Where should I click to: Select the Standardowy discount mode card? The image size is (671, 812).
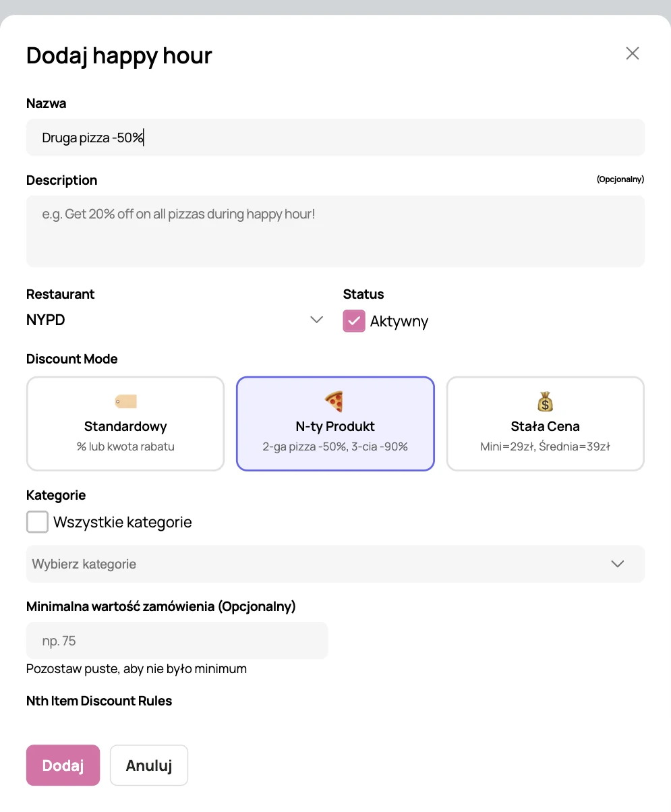(x=125, y=424)
